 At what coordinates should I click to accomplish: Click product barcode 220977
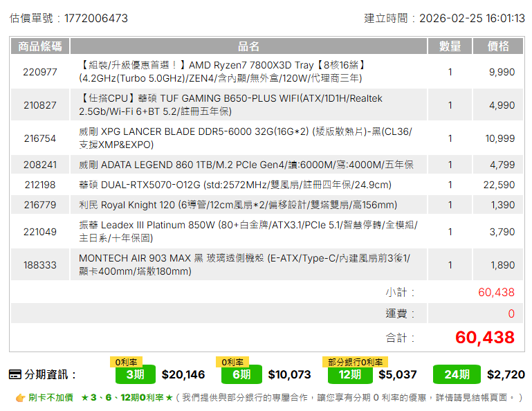(40, 72)
